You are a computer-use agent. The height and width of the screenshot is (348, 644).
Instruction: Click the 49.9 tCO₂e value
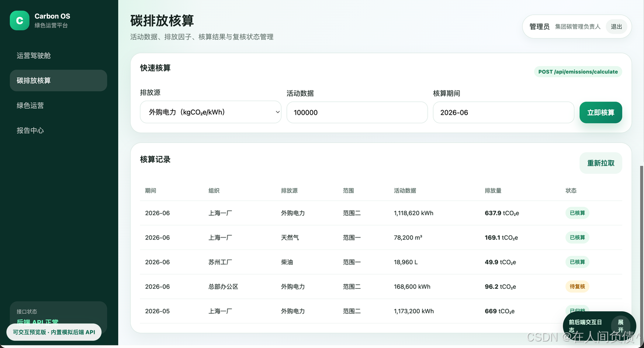[501, 262]
